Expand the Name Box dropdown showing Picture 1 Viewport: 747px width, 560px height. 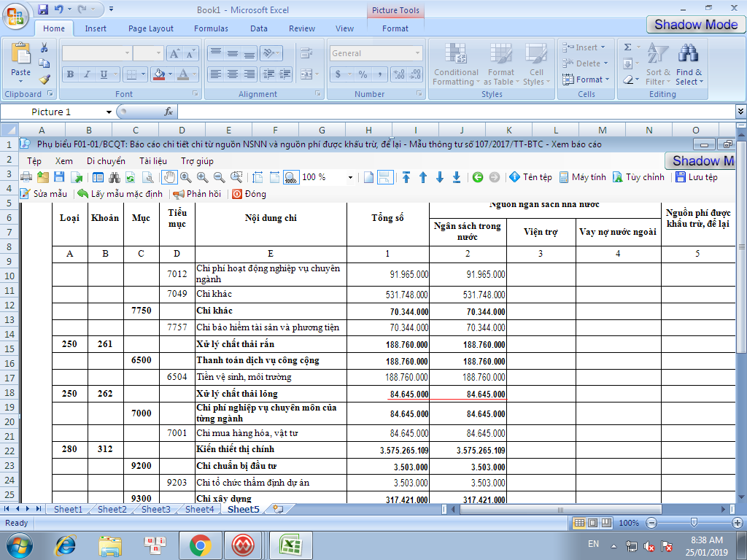tap(109, 112)
